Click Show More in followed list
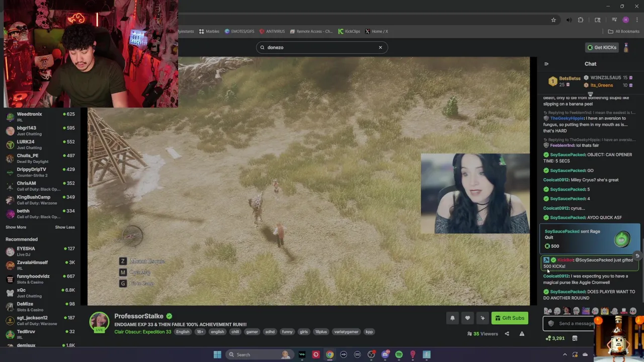 [16, 227]
